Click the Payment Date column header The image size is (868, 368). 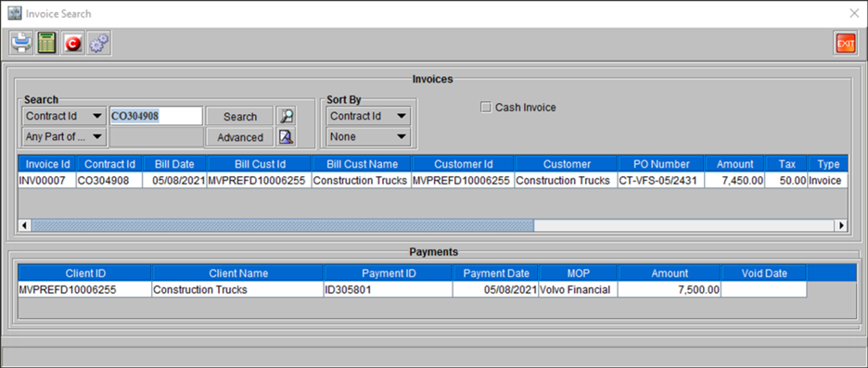pyautogui.click(x=496, y=273)
